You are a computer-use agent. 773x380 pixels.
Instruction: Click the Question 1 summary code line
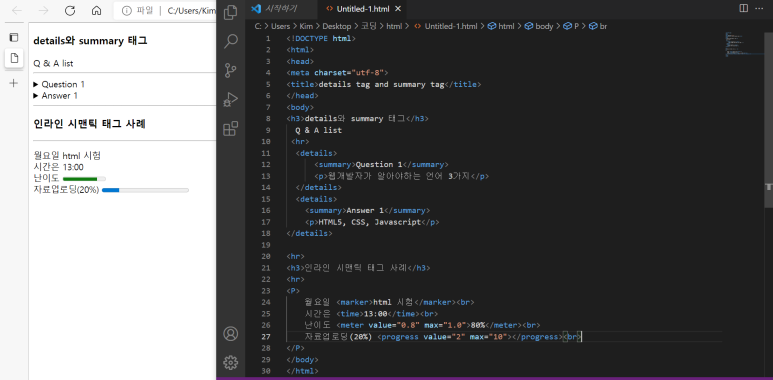[381, 165]
